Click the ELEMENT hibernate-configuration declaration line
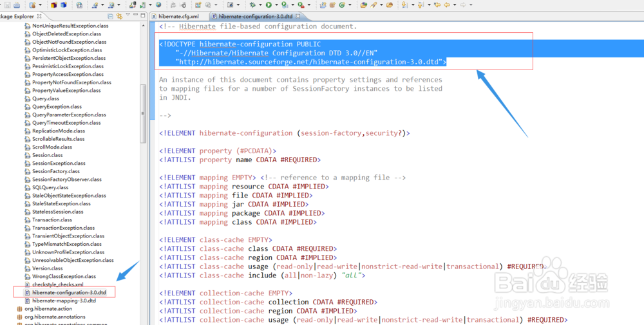644x325 pixels. [x=285, y=133]
